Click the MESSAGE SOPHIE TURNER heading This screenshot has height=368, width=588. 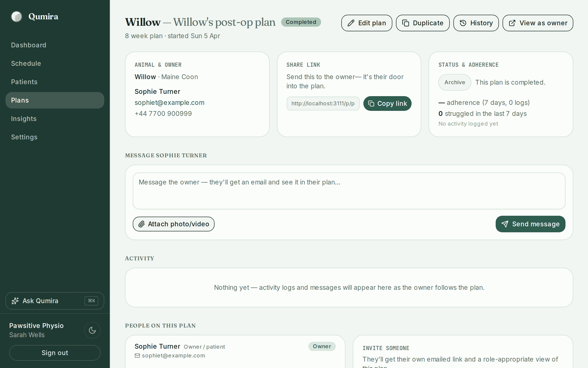166,155
